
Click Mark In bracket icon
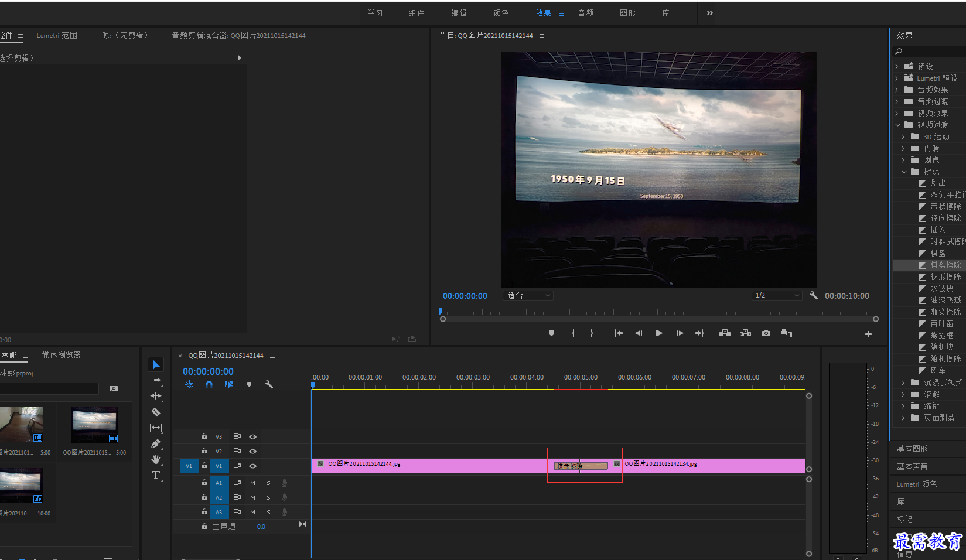pyautogui.click(x=573, y=333)
